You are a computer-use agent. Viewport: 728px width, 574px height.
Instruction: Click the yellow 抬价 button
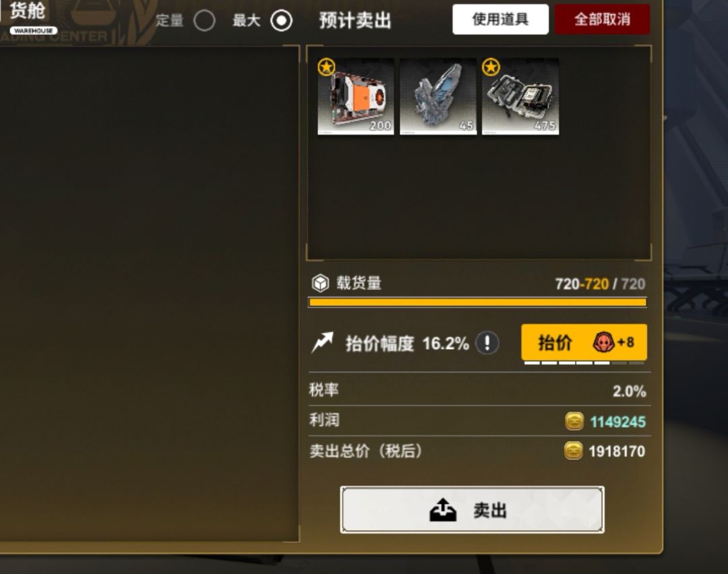(x=584, y=342)
